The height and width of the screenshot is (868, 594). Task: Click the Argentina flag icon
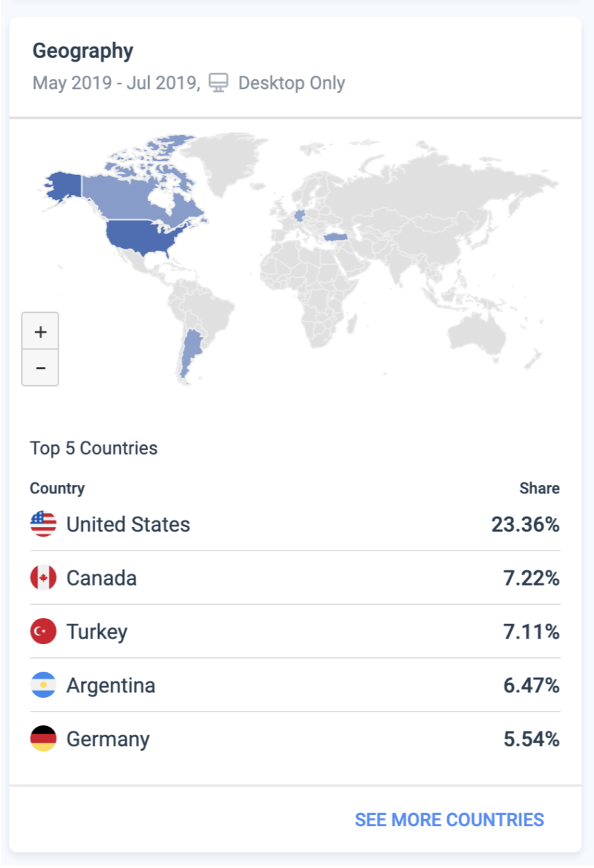43,685
